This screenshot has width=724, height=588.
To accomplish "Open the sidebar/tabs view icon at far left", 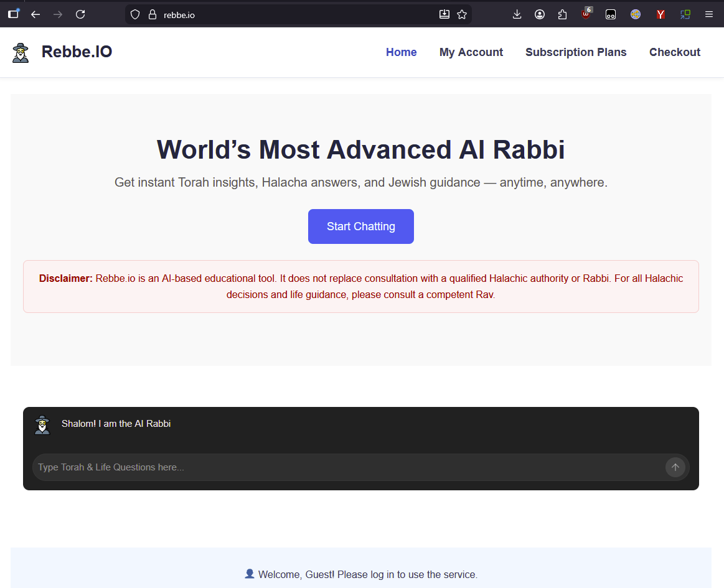I will tap(14, 14).
